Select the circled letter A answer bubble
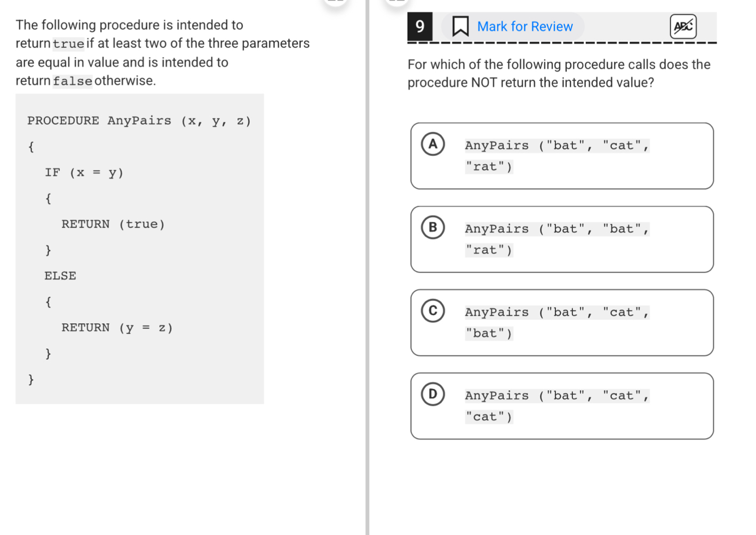The height and width of the screenshot is (535, 756). coord(433,144)
